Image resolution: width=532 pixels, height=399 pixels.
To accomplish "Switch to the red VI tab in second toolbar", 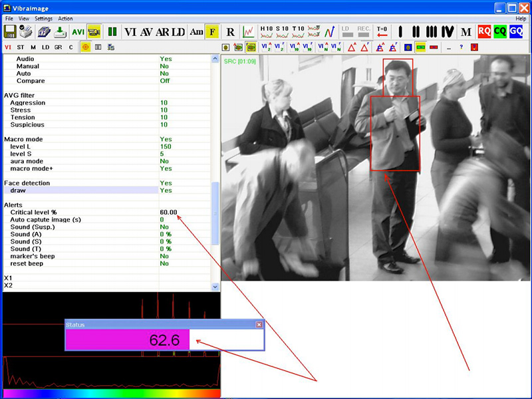I will (x=8, y=47).
